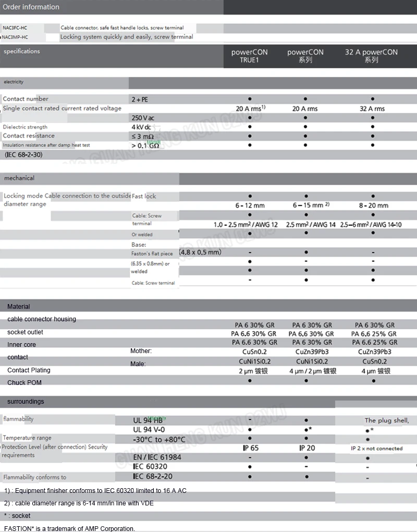Select the "EN / IEC 61984" standard
The width and height of the screenshot is (417, 532).
click(157, 457)
